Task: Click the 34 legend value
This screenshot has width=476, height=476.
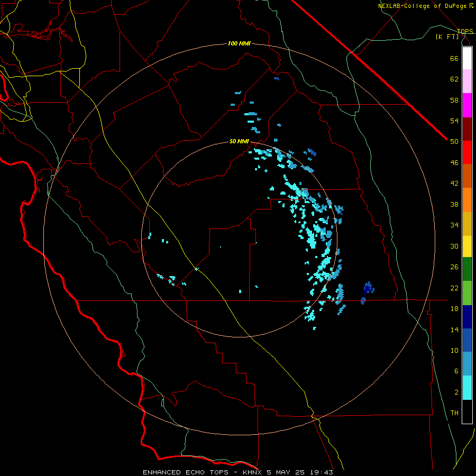Action: click(x=454, y=225)
